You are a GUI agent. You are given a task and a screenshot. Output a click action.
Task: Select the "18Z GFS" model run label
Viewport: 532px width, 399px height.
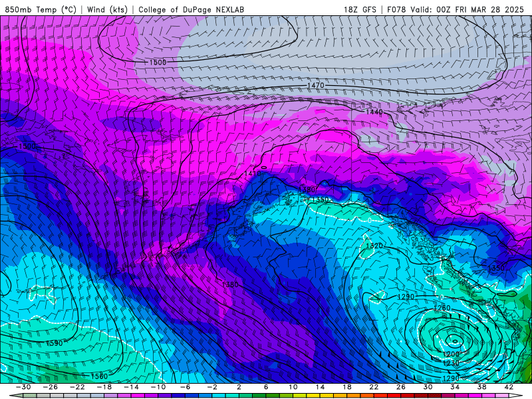pos(360,9)
